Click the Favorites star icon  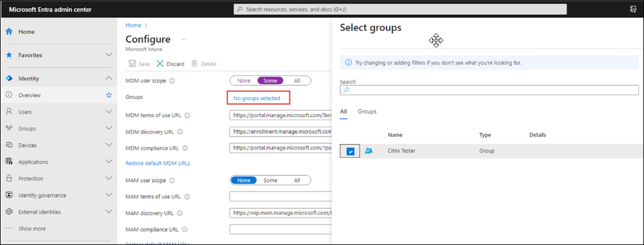9,55
